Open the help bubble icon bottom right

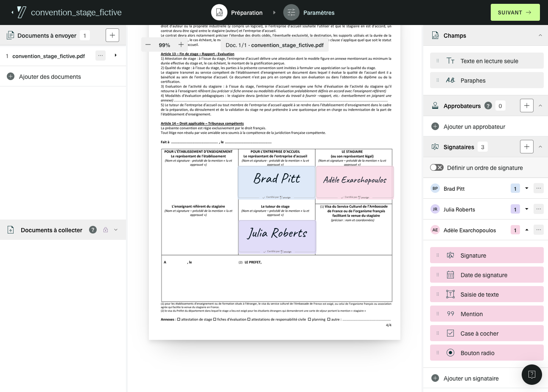coord(531,375)
